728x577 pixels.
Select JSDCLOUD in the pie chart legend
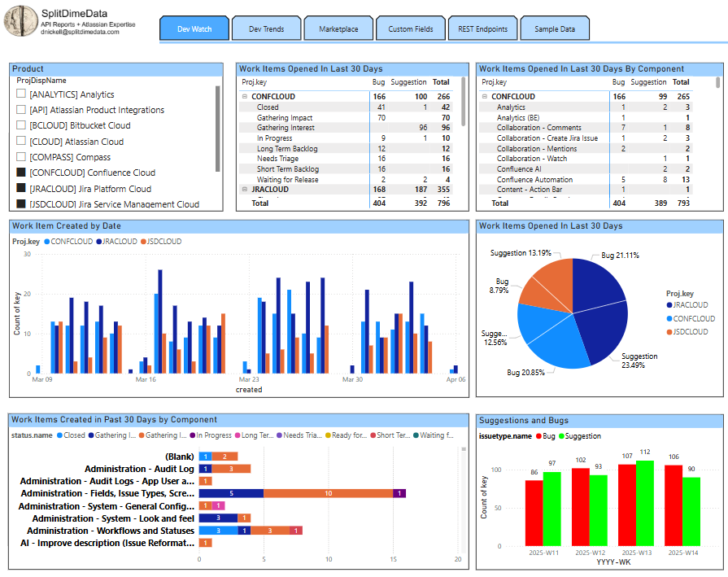[x=670, y=332]
